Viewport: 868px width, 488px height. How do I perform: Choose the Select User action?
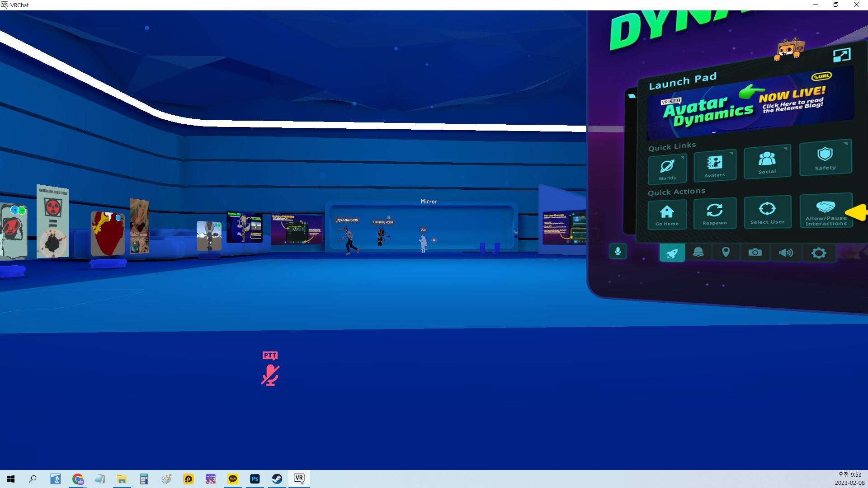coord(768,212)
